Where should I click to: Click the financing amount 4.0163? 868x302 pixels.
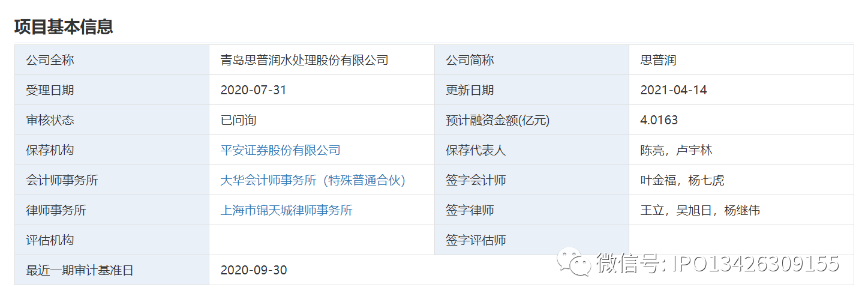(x=659, y=120)
